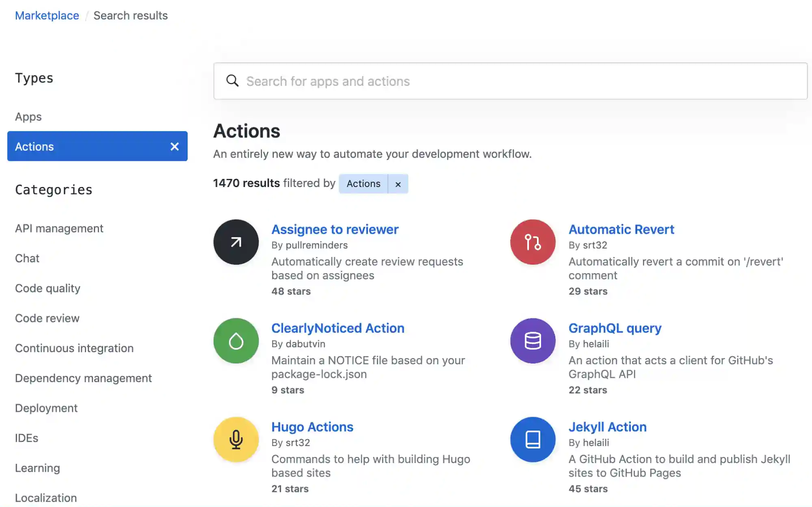
Task: Open Jekyll Action title link
Action: click(607, 427)
